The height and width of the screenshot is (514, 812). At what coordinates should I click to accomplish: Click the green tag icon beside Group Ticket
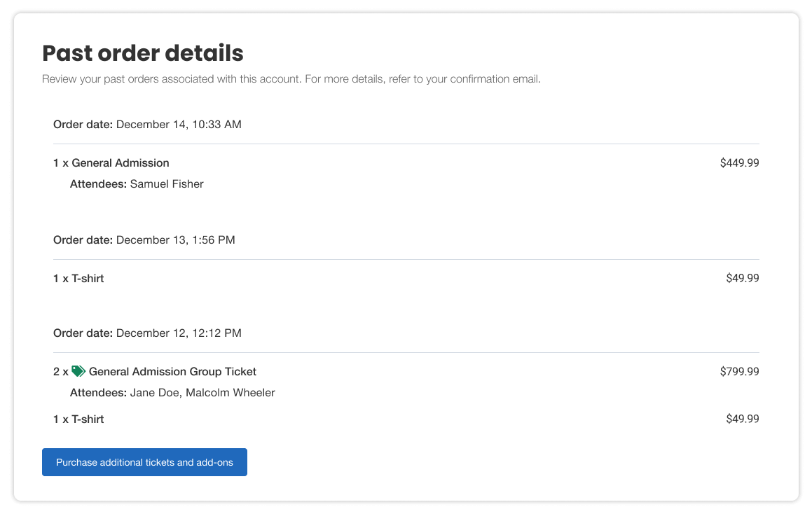[x=78, y=372]
